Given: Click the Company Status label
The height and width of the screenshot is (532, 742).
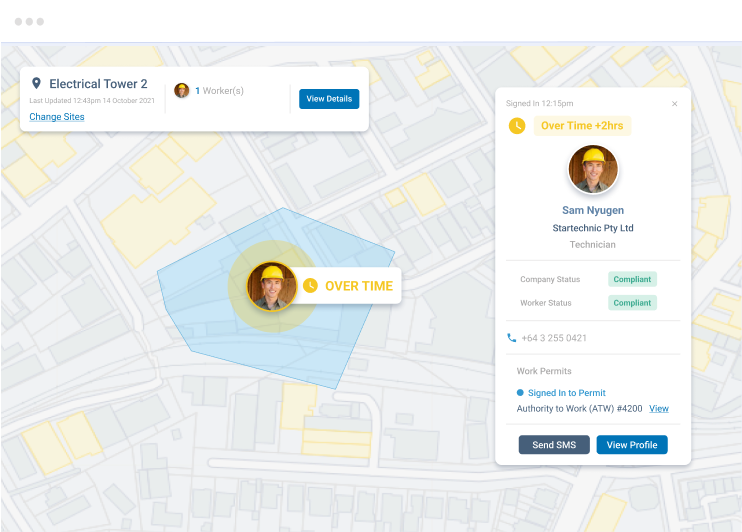Looking at the screenshot, I should pyautogui.click(x=550, y=279).
